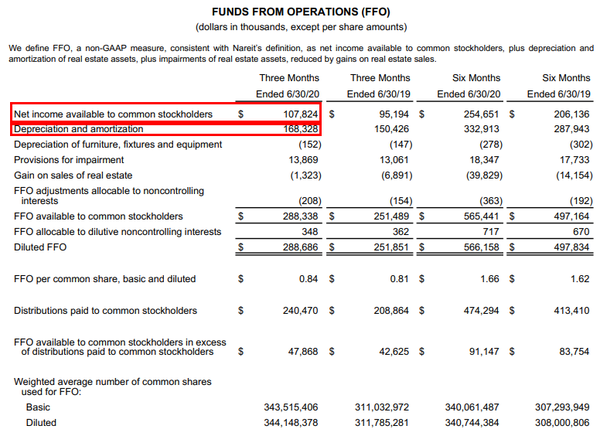Select value 107,824 in net income row
This screenshot has height=436, width=600.
[x=300, y=114]
